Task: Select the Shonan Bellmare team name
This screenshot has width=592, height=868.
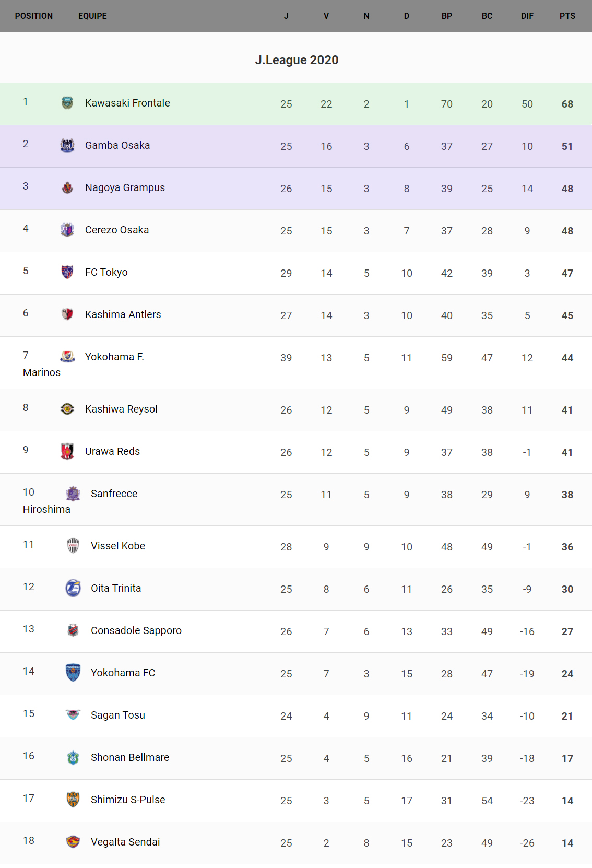Action: click(x=130, y=757)
